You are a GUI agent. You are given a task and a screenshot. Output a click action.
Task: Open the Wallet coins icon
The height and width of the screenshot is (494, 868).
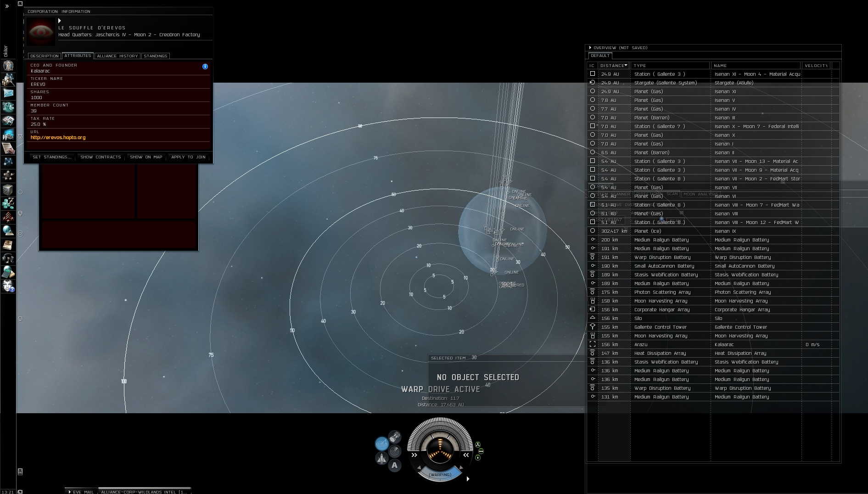(x=8, y=203)
